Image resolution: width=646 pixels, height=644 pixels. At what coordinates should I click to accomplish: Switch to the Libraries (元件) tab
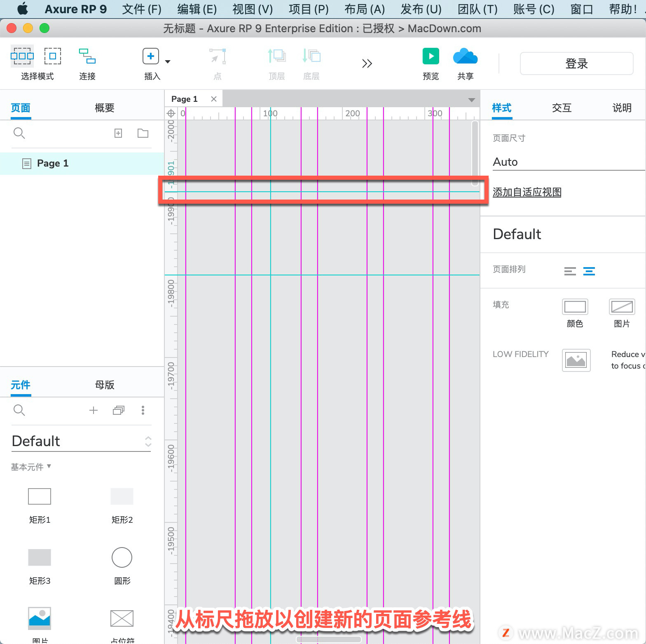pyautogui.click(x=21, y=385)
